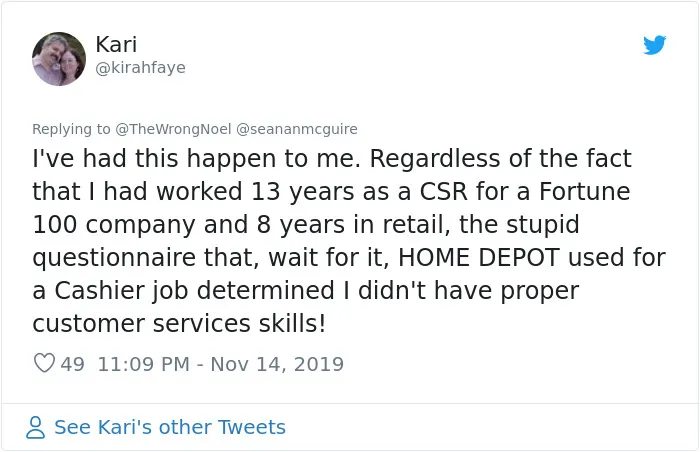Open Kari's profile picture

click(59, 59)
